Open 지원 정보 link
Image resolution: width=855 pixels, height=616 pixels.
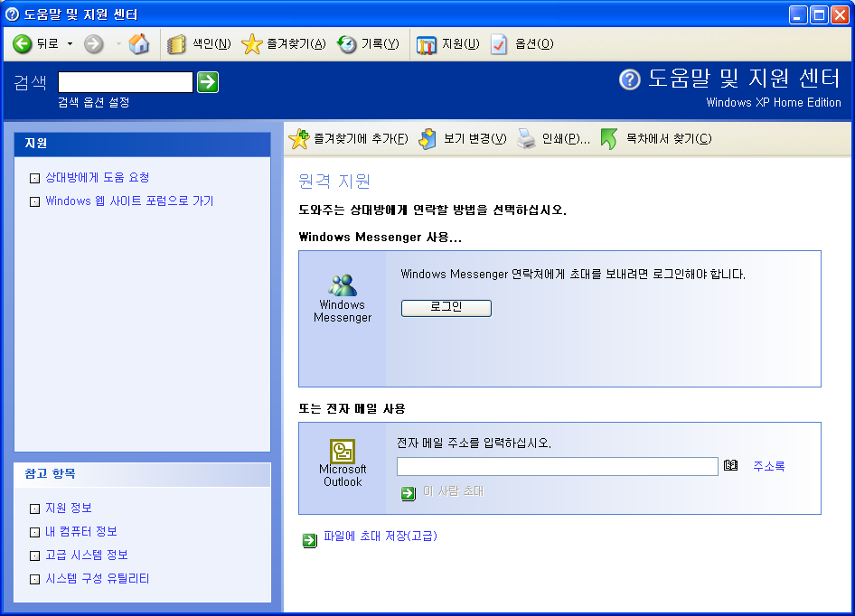pos(68,508)
